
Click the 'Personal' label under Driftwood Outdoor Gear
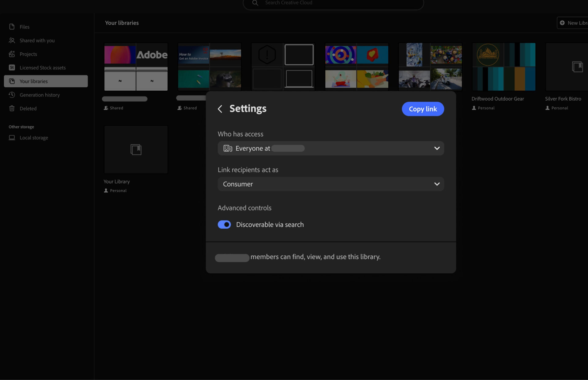pos(486,108)
